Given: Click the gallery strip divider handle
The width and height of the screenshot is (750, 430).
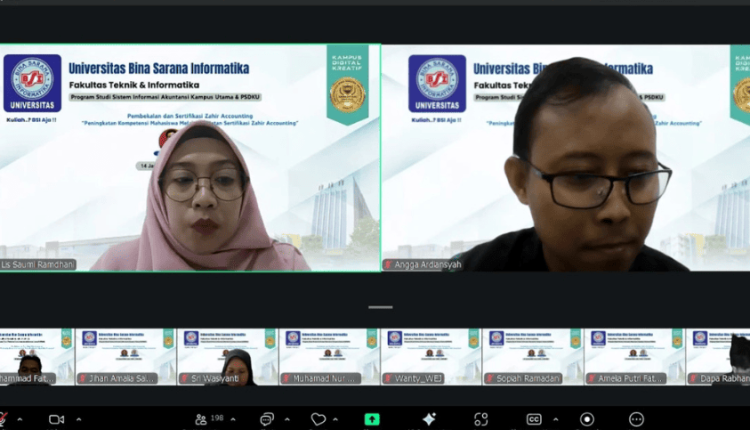Looking at the screenshot, I should click(x=381, y=307).
